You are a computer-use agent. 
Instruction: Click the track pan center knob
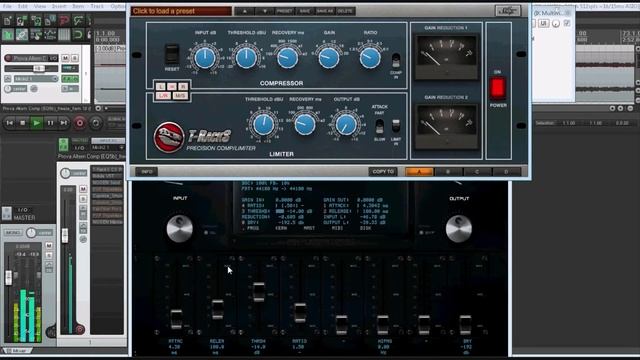pos(8,89)
